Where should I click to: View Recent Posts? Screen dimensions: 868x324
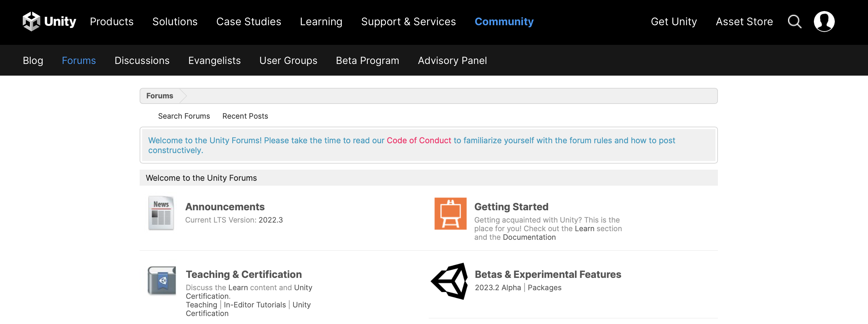tap(245, 116)
